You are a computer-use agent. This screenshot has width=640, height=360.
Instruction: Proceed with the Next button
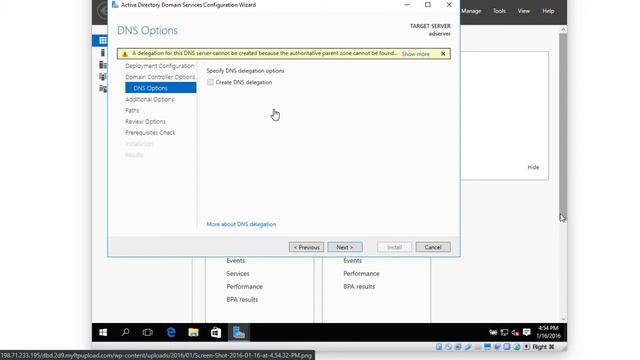[x=344, y=247]
